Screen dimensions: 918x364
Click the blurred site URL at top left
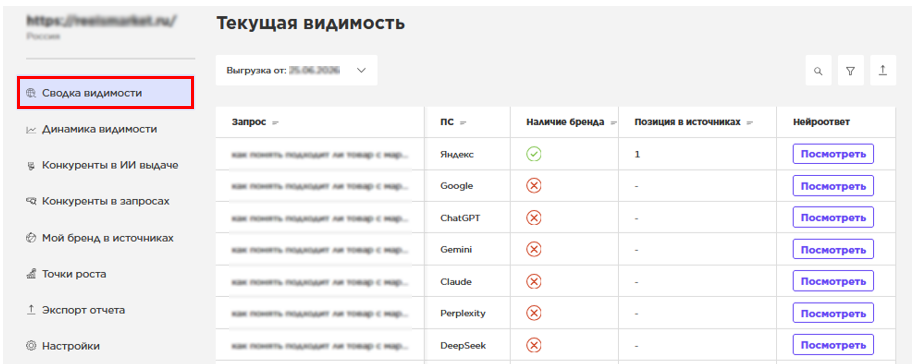click(x=101, y=20)
